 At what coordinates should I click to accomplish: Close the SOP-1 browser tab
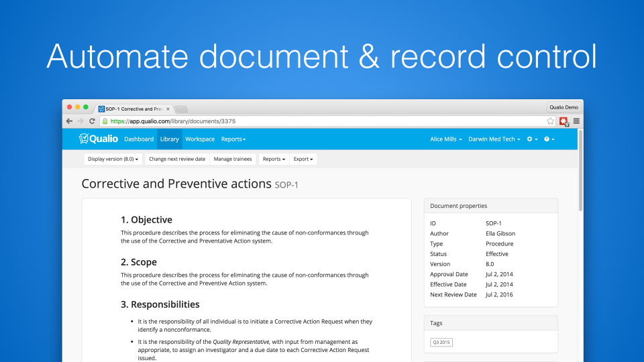pos(168,109)
